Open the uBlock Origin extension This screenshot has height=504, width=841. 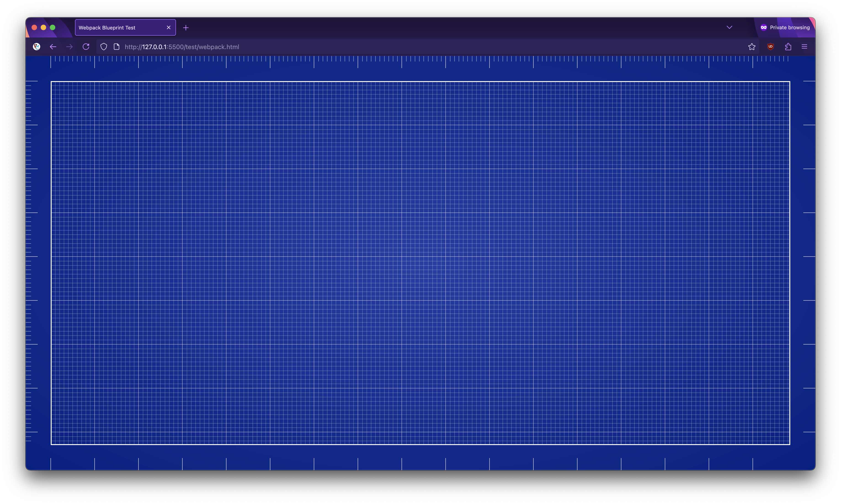[x=770, y=47]
